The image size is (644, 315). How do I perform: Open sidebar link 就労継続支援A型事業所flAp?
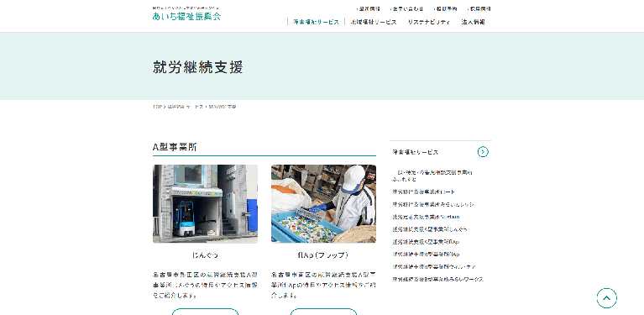click(x=426, y=242)
